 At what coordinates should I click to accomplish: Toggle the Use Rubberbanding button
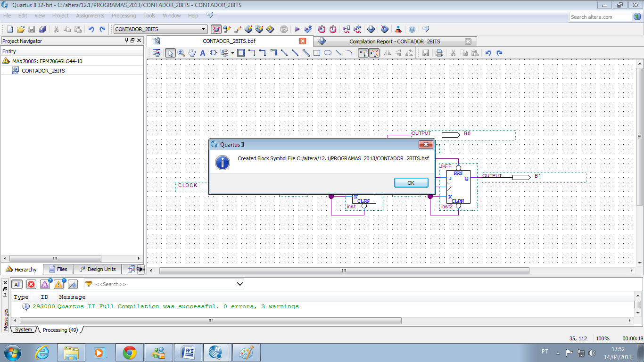[x=363, y=53]
